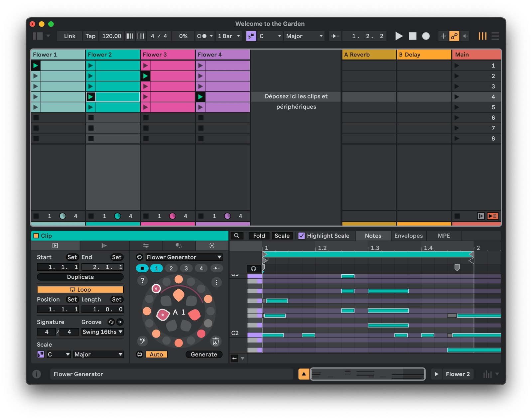Open Flower Generator help question mark
The image size is (532, 419).
coord(142,281)
